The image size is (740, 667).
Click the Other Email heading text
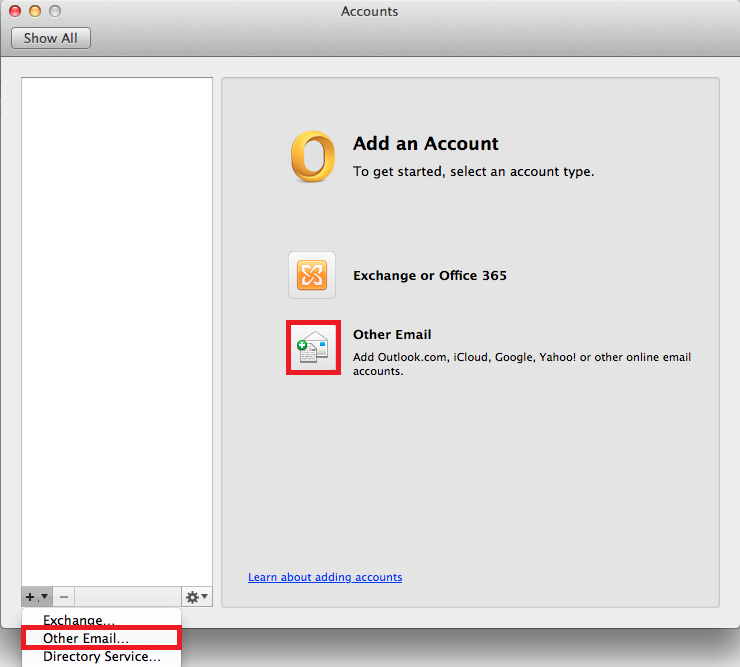(392, 334)
